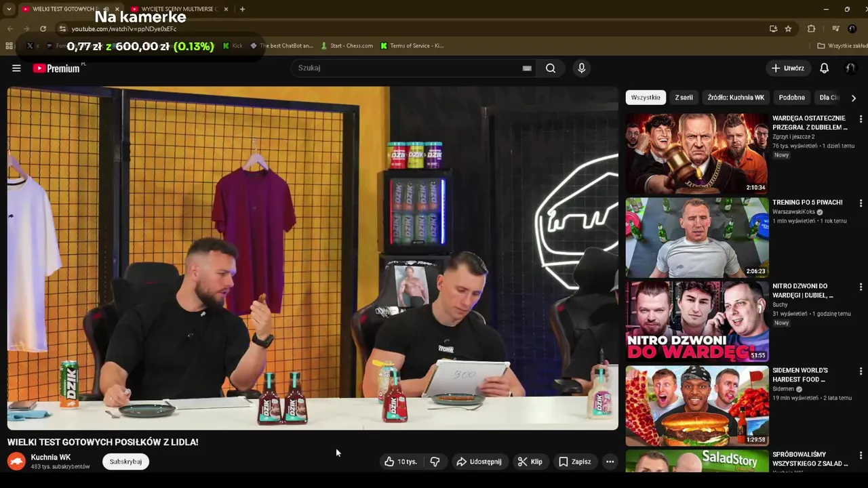Click the youtube.com address bar URL
This screenshot has height=488, width=868.
[x=123, y=29]
